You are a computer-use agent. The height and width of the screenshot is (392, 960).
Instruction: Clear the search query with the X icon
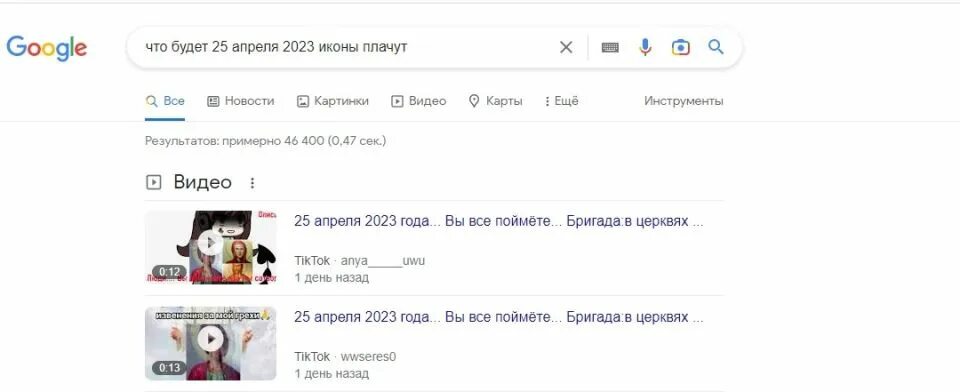pyautogui.click(x=566, y=47)
